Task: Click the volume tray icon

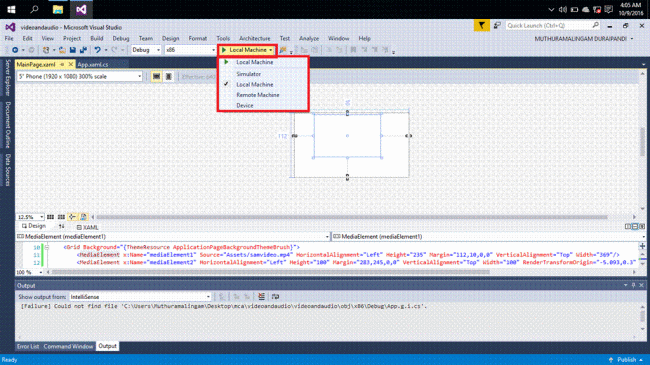Action: click(x=563, y=9)
